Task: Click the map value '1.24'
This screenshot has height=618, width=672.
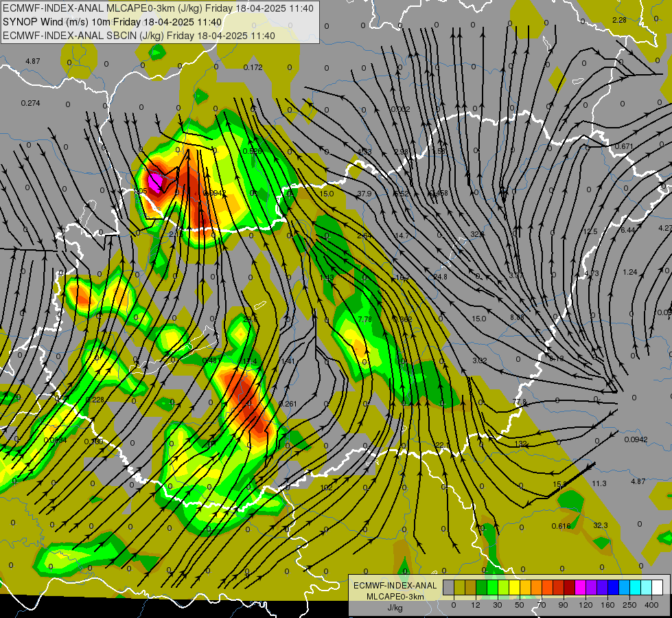Action: click(x=630, y=273)
